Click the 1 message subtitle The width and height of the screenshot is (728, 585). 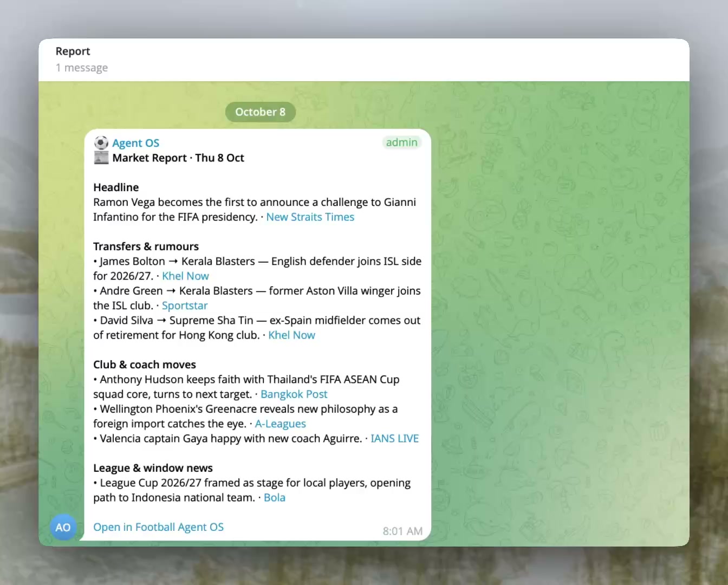pyautogui.click(x=82, y=68)
